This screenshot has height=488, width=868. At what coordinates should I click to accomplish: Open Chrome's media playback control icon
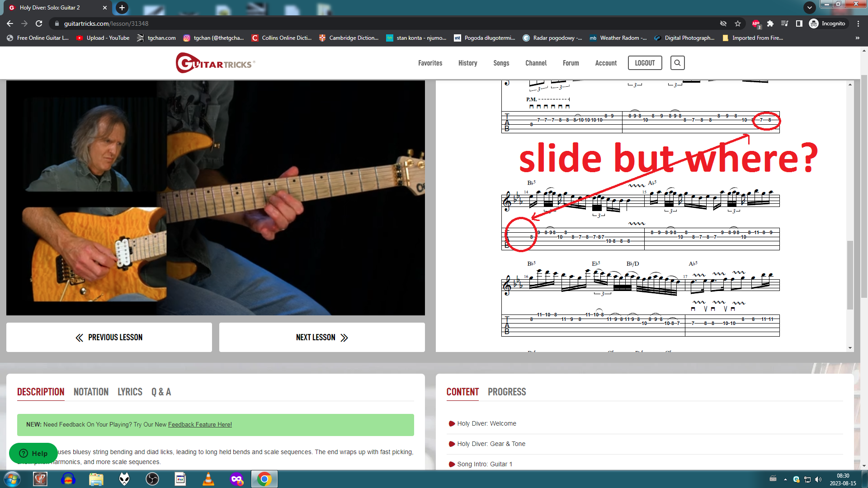785,23
